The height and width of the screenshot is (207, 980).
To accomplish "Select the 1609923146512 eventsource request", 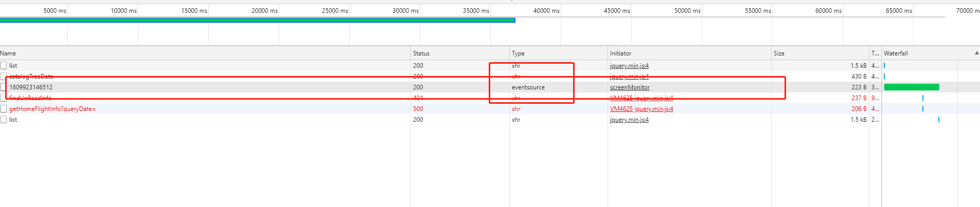I will pos(31,87).
